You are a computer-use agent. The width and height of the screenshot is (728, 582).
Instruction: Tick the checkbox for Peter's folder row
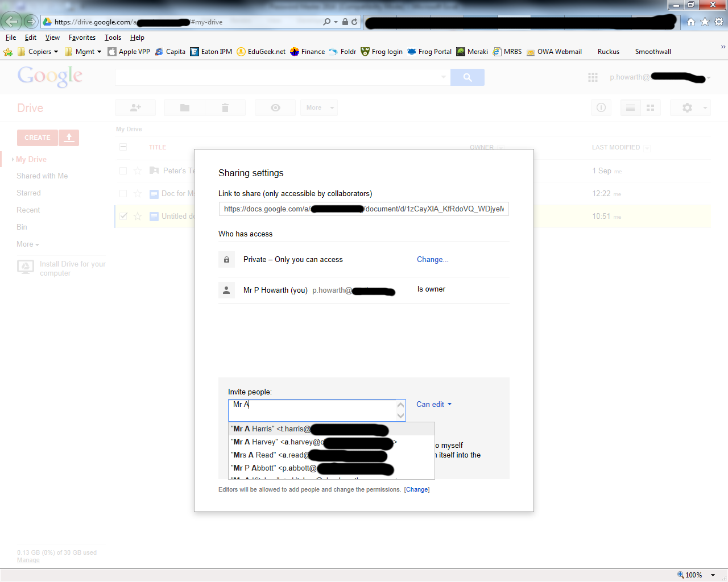123,171
